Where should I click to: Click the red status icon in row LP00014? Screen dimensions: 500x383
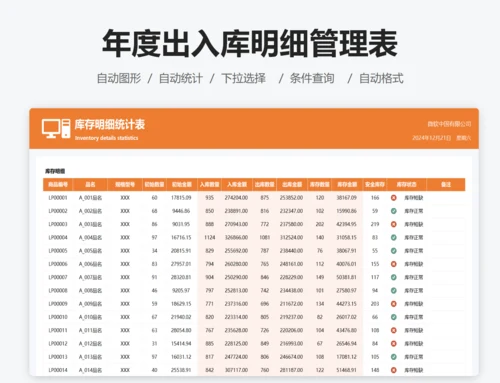(x=394, y=370)
